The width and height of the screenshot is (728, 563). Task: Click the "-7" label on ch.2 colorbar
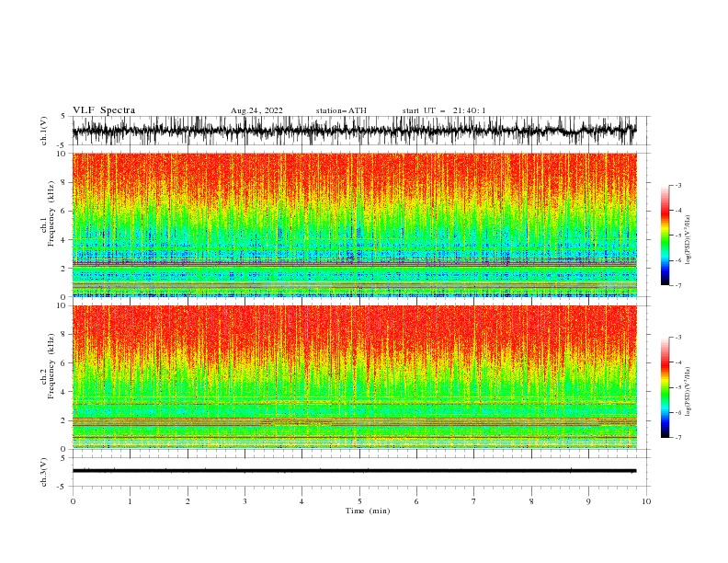point(677,438)
